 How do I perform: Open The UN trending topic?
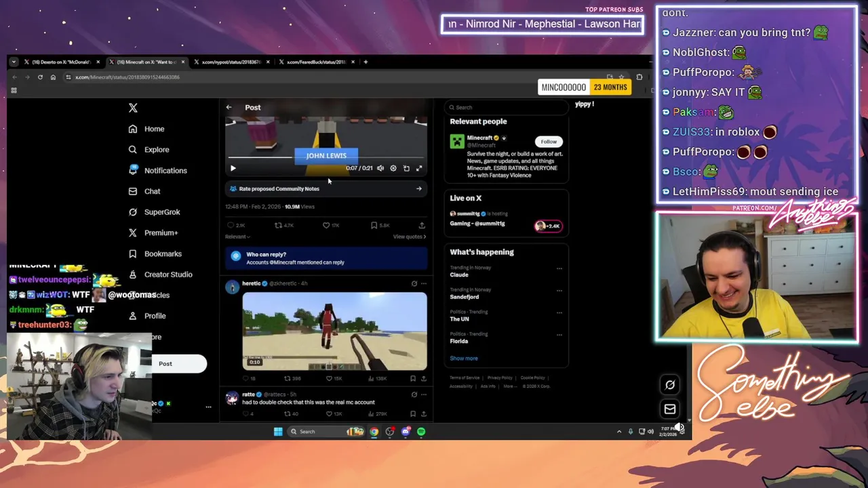[x=459, y=319]
